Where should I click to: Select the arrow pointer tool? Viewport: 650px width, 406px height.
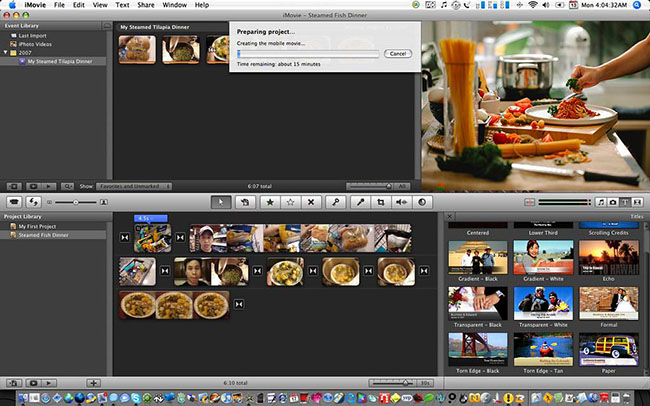click(x=221, y=202)
